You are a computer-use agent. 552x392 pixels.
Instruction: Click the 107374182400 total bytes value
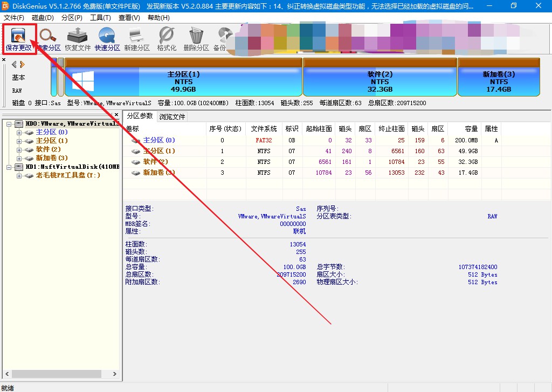[478, 267]
